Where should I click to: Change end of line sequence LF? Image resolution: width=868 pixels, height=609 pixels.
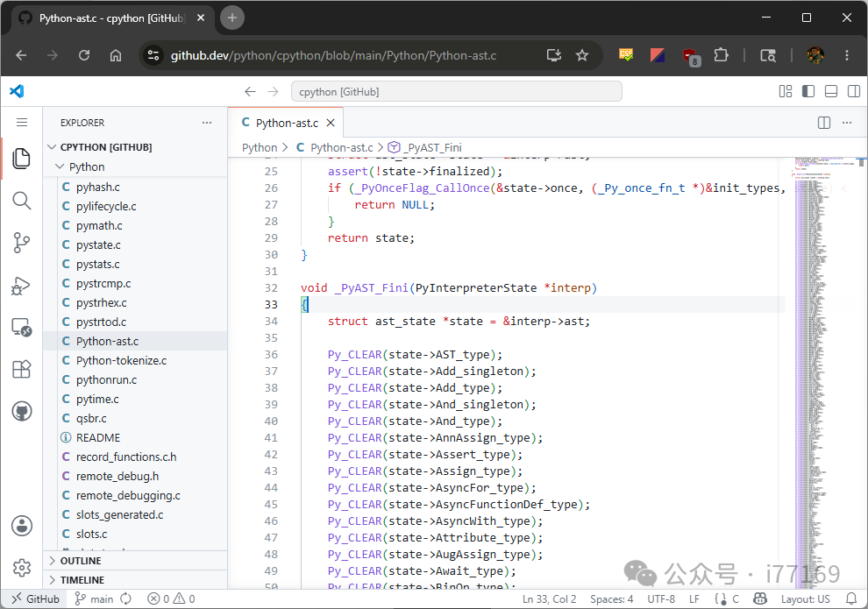pos(694,599)
